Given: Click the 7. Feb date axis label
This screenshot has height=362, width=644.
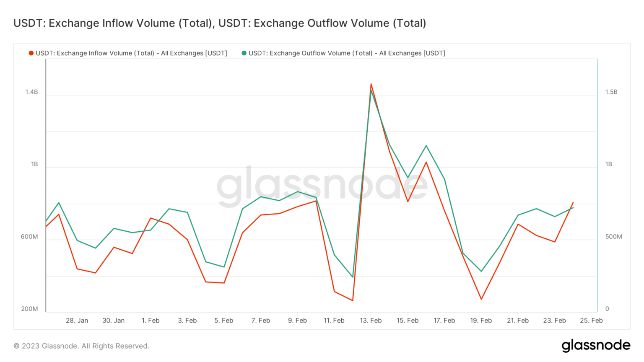Looking at the screenshot, I should [261, 321].
